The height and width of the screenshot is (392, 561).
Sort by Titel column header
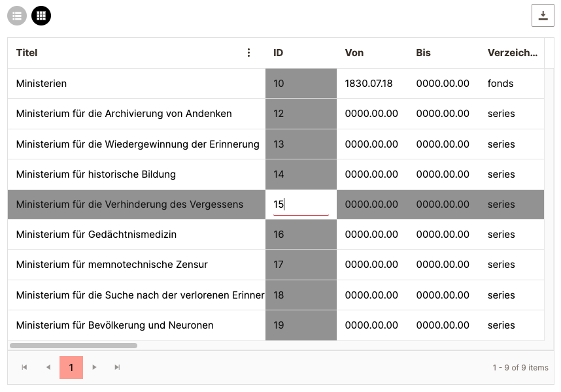tap(27, 53)
